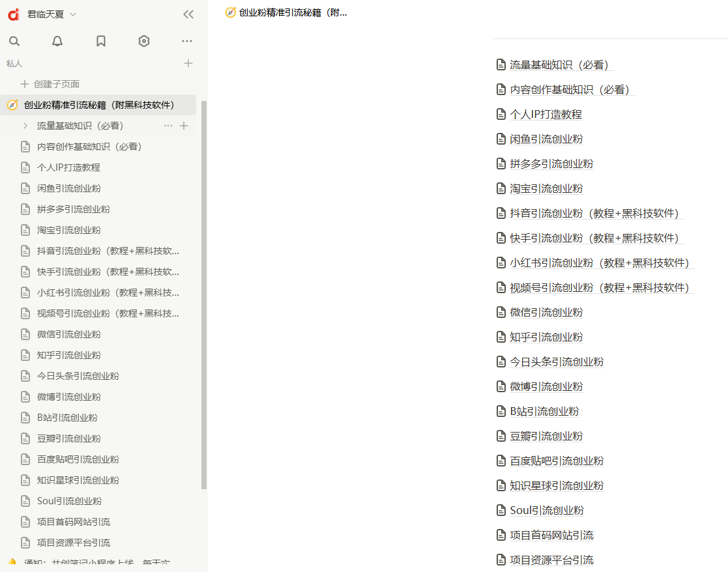
Task: Click page icon of sidebar 微信引流创业粉
Action: pos(25,334)
